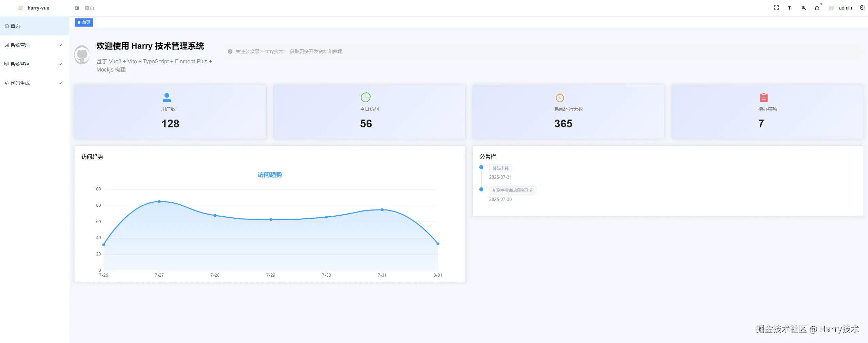Open the font size switcher

(790, 8)
